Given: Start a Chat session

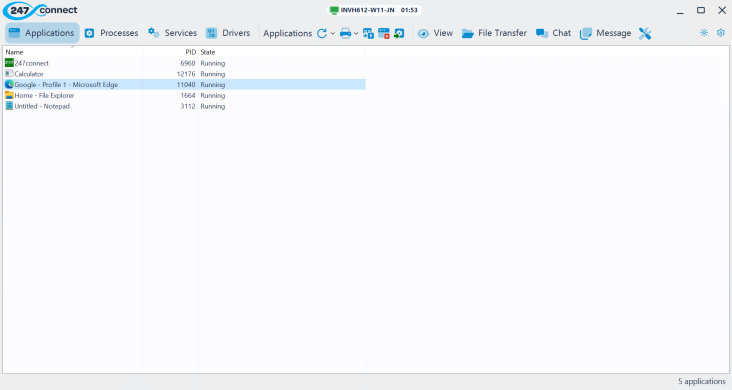Looking at the screenshot, I should click(553, 33).
